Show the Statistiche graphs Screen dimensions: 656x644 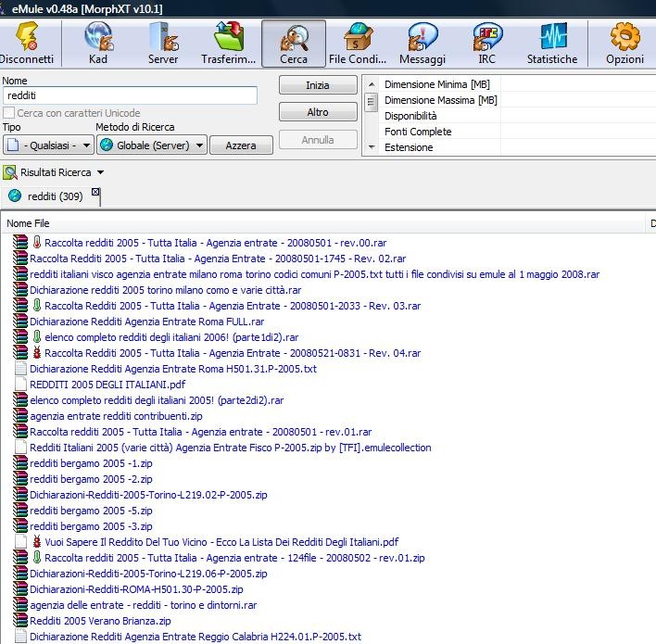point(552,44)
